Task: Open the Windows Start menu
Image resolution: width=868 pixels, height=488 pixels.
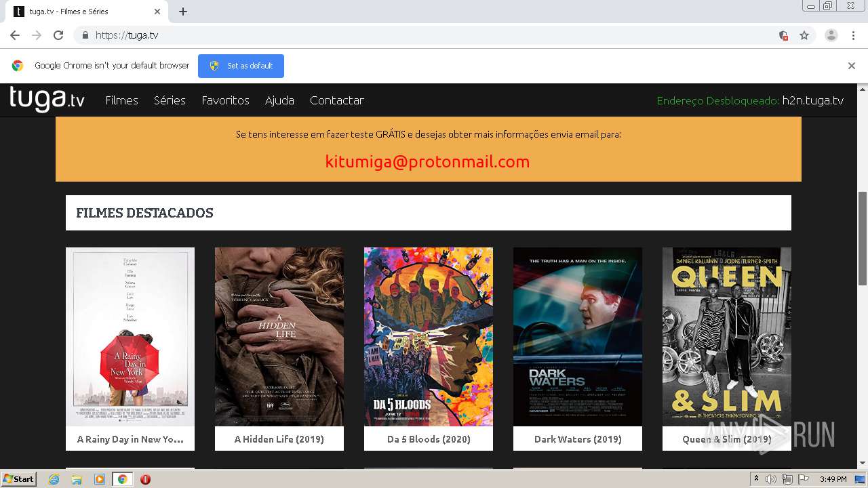Action: 18,479
